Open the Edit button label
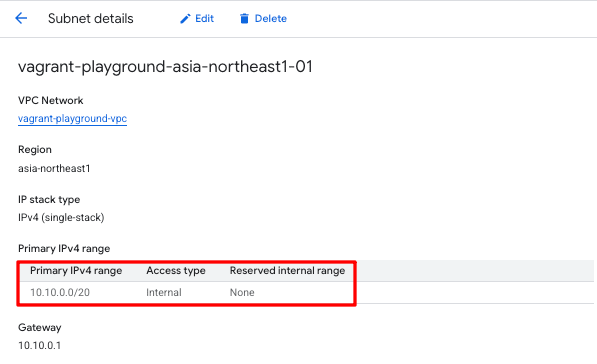 [x=204, y=18]
